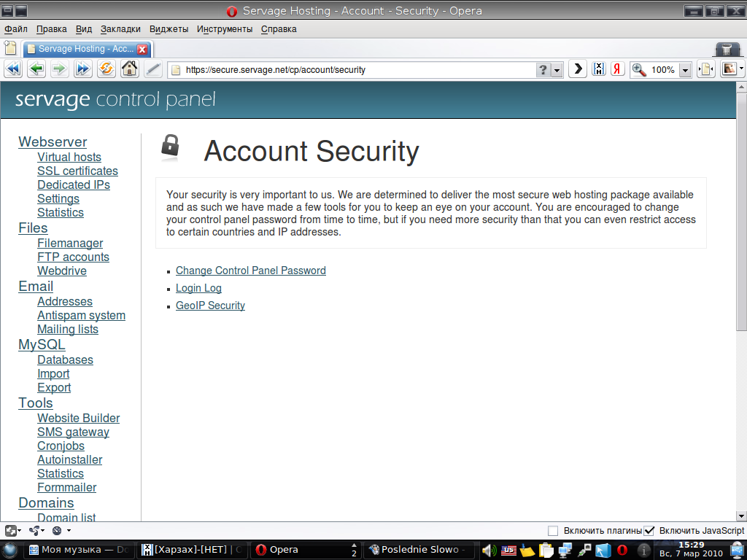The image size is (747, 560).
Task: Click the info tray icon
Action: (643, 551)
